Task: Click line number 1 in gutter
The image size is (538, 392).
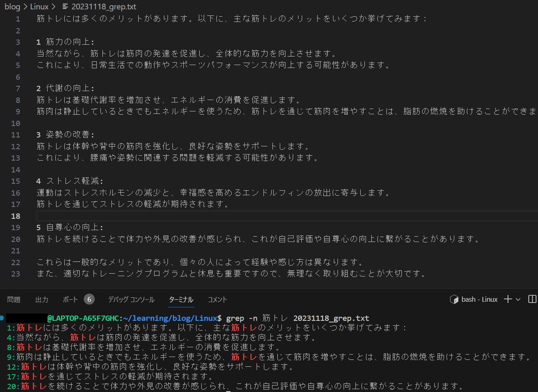Action: (x=18, y=19)
